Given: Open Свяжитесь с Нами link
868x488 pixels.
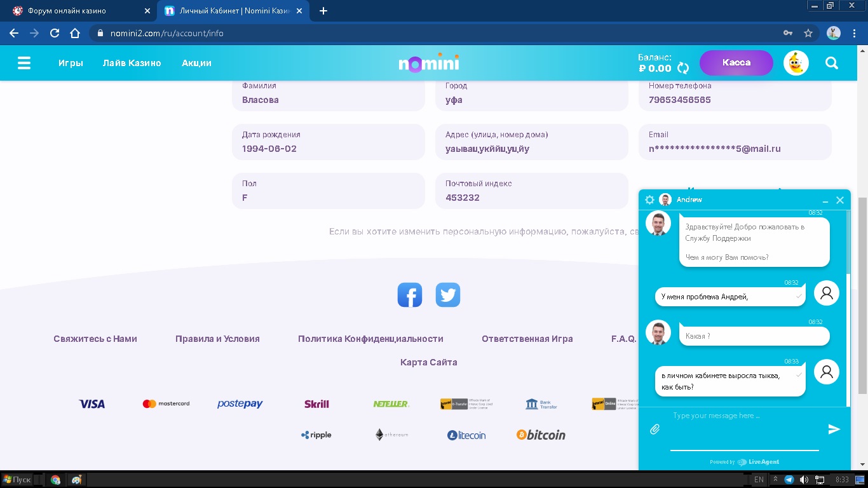Looking at the screenshot, I should [x=95, y=339].
